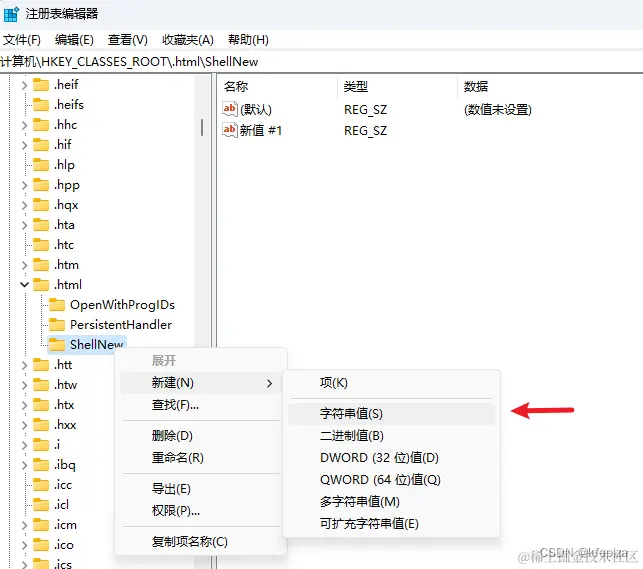Image resolution: width=643 pixels, height=569 pixels.
Task: Click the .heifs folder icon
Action: (x=41, y=105)
